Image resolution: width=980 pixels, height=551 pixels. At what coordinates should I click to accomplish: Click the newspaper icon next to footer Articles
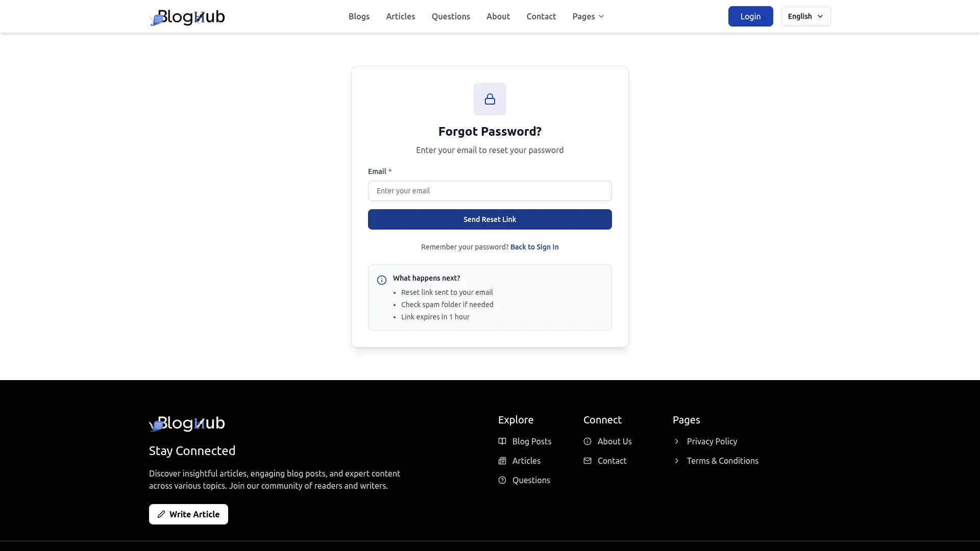[502, 461]
